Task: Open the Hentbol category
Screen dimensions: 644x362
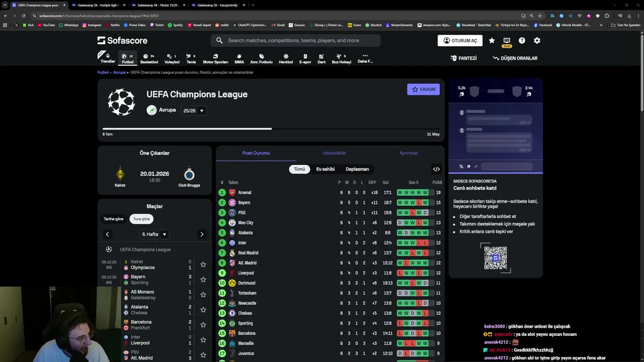Action: click(286, 59)
